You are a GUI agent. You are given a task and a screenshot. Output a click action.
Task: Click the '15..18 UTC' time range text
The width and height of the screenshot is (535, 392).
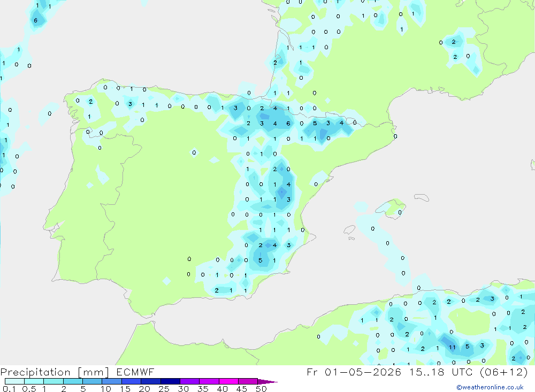point(441,372)
